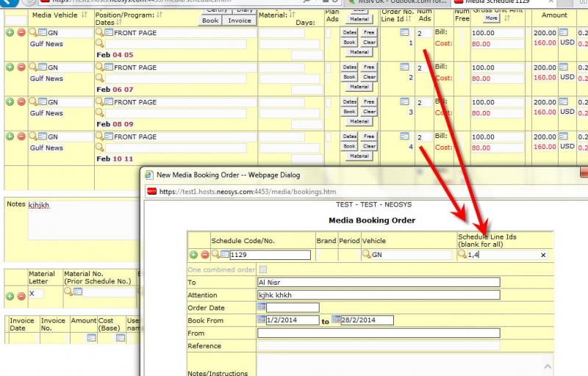This screenshot has height=376, width=588.
Task: Sort by Material column
Action: coord(292,15)
